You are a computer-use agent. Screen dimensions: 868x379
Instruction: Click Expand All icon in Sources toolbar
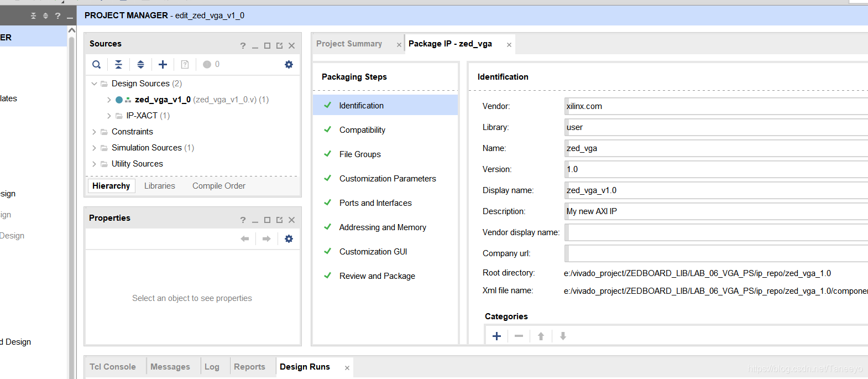pos(140,65)
